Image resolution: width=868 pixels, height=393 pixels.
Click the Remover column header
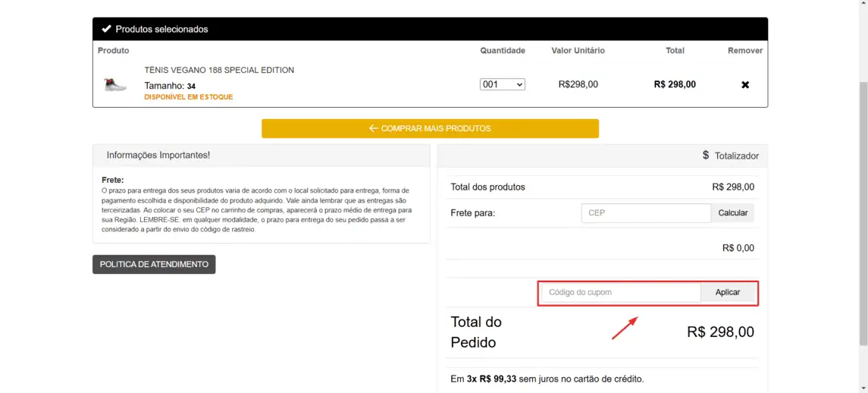(x=745, y=50)
